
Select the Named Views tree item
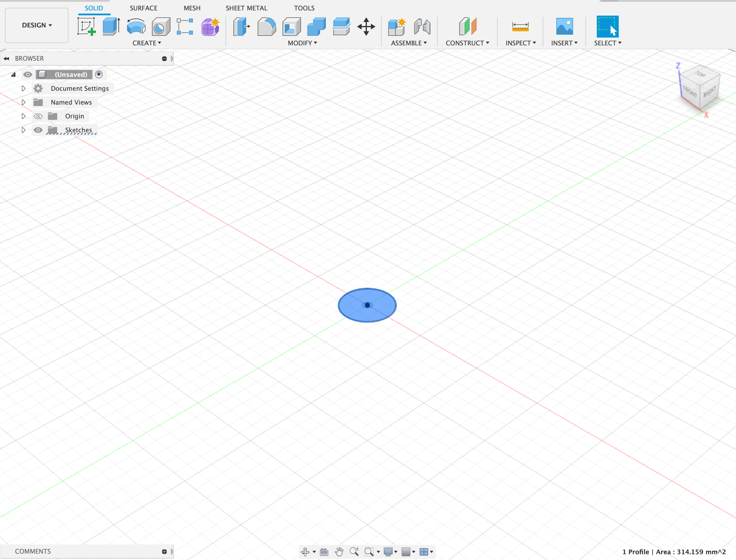point(71,102)
